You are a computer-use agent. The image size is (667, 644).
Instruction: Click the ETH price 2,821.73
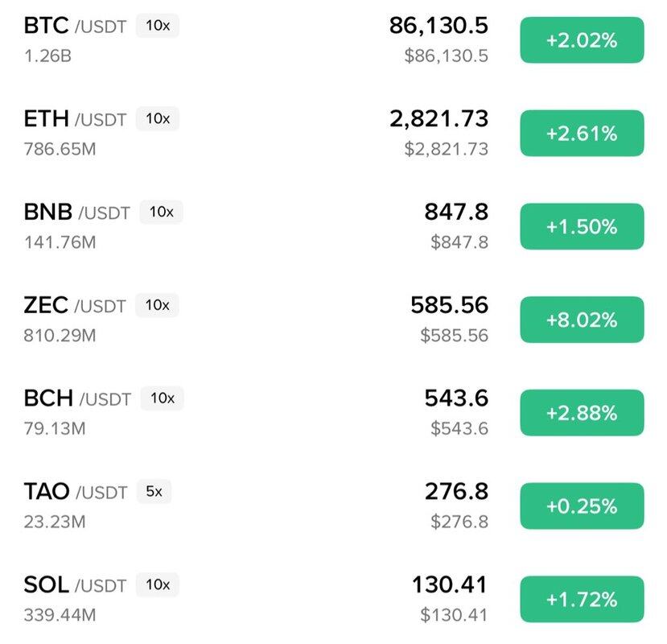(x=438, y=119)
